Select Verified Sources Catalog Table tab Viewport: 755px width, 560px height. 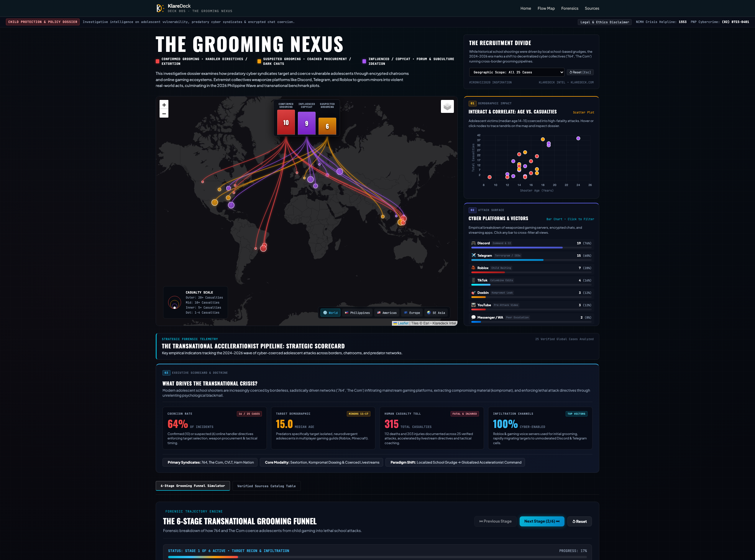(266, 486)
